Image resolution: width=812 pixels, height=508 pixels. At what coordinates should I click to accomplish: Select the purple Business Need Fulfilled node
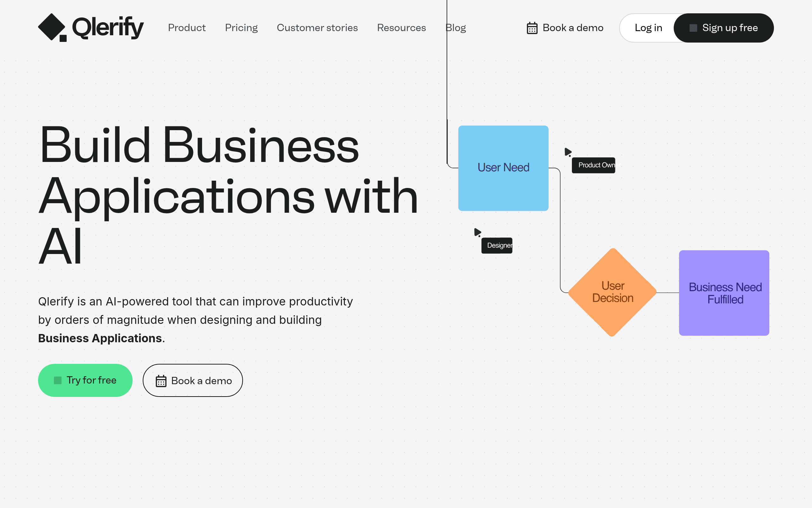click(724, 293)
